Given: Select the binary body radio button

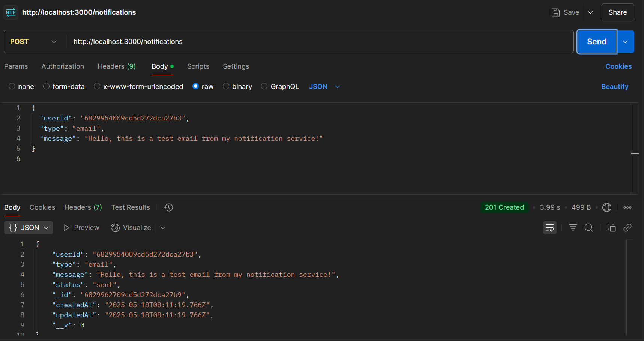Looking at the screenshot, I should 226,86.
